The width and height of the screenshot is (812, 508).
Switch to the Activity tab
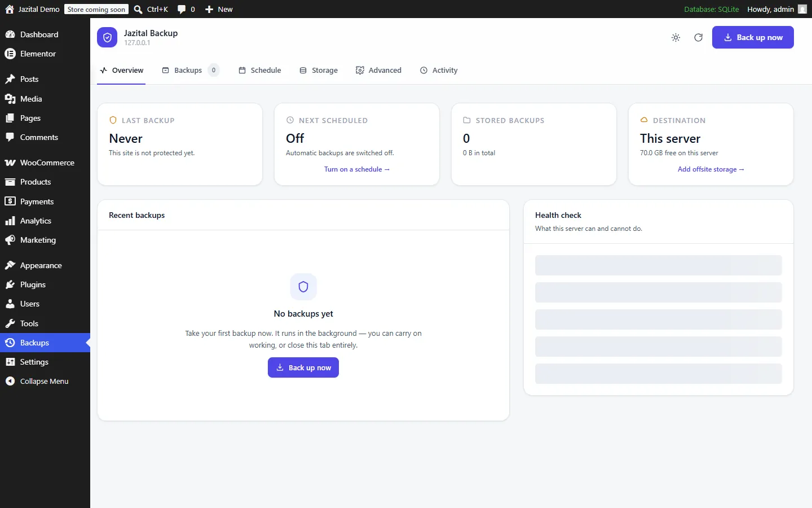(x=439, y=71)
